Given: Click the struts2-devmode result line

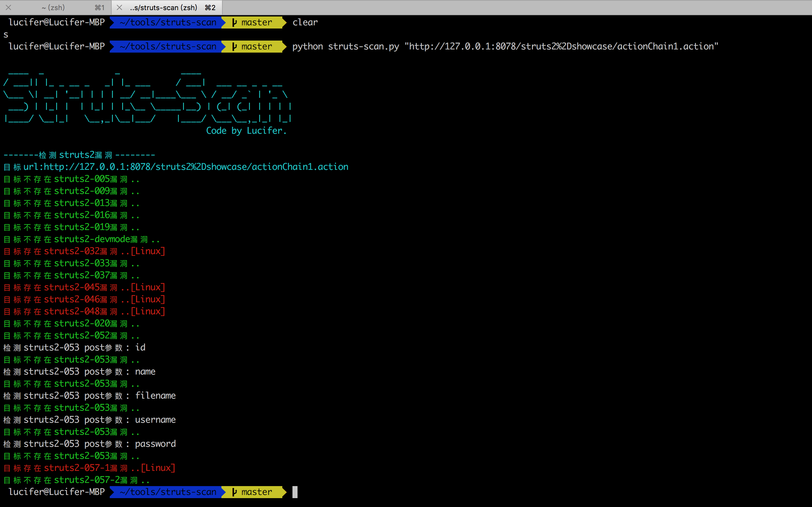Looking at the screenshot, I should [81, 239].
